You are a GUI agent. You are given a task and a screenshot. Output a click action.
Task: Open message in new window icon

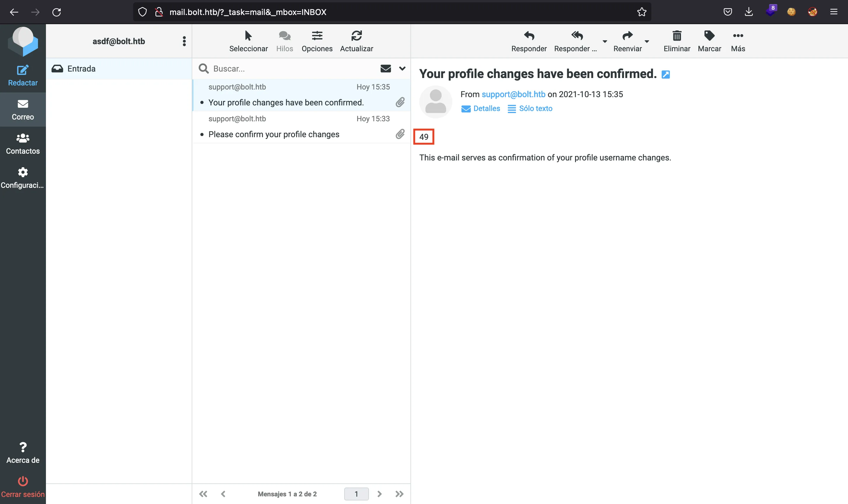pos(666,74)
